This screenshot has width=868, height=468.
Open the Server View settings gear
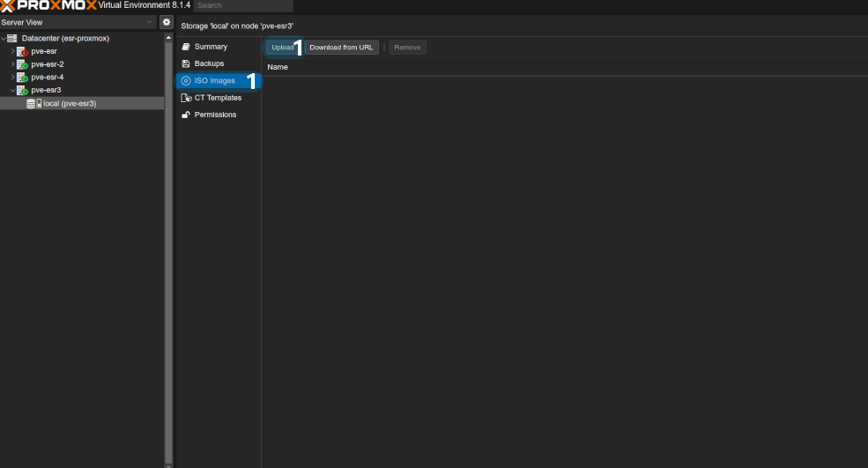[x=166, y=22]
